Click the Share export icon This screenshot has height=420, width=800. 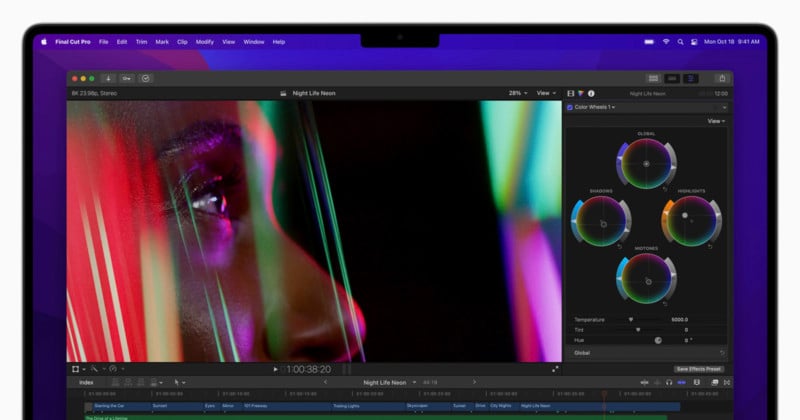pos(722,78)
